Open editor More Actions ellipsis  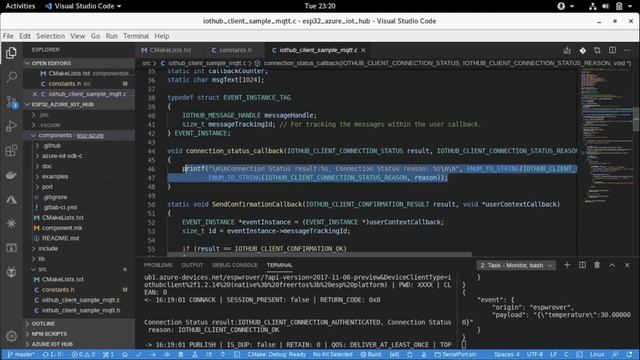627,50
